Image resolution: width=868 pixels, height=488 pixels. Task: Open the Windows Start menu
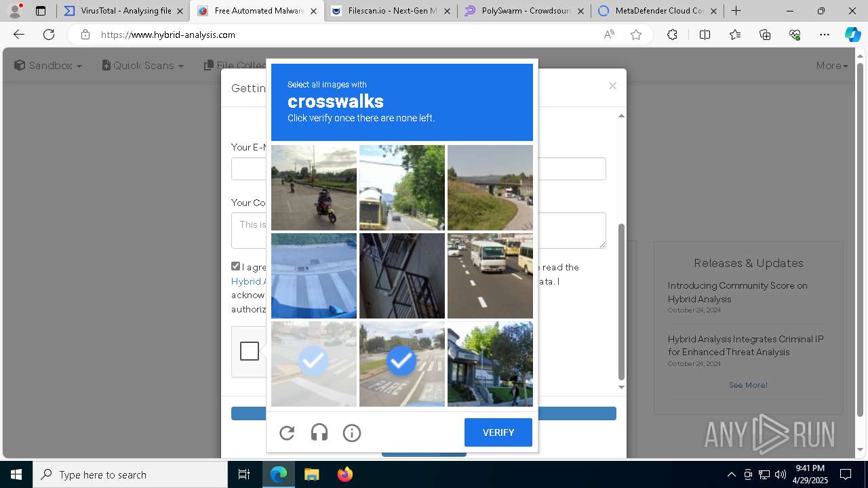pos(16,474)
